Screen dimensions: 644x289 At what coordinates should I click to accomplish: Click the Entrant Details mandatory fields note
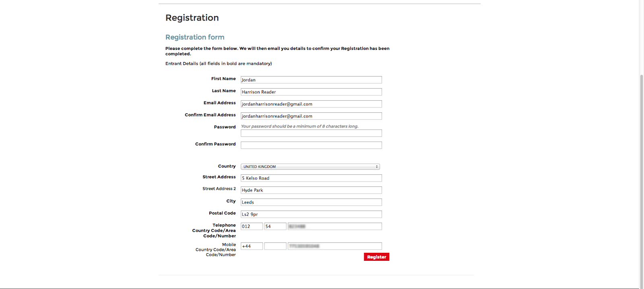point(219,64)
